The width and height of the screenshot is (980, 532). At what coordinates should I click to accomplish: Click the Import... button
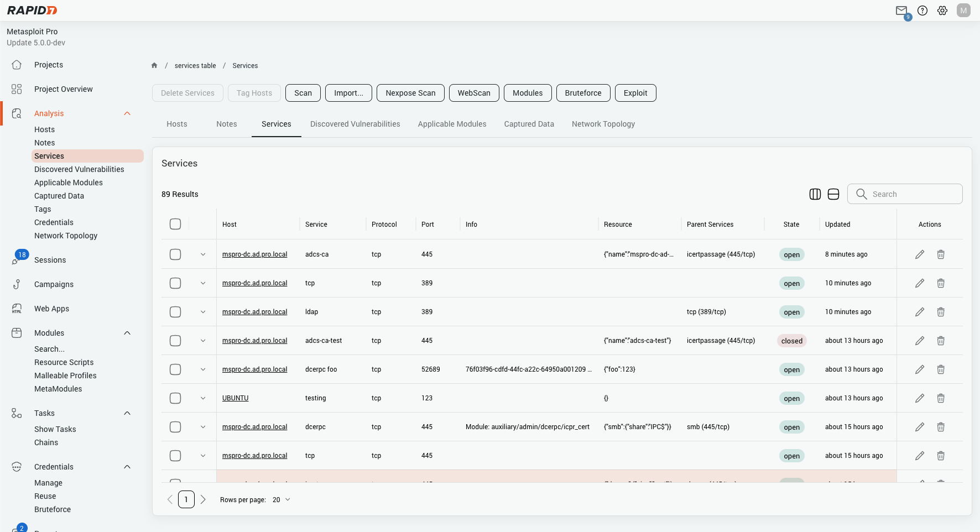tap(349, 93)
